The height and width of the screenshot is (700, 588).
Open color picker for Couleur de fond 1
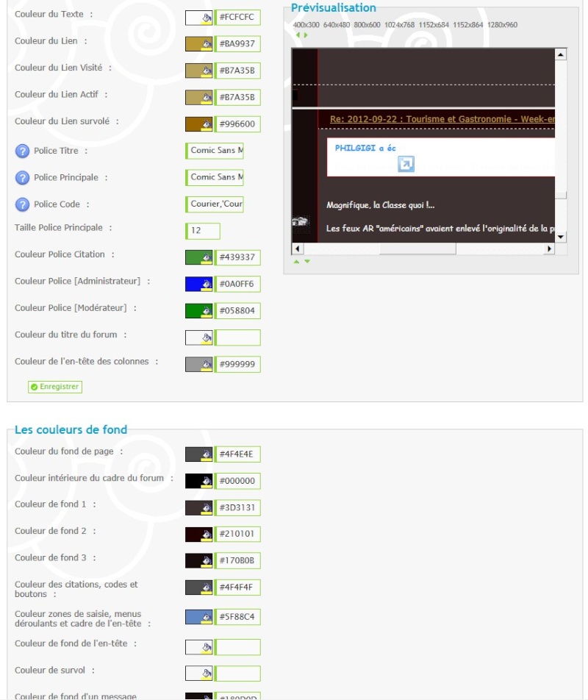[x=199, y=507]
